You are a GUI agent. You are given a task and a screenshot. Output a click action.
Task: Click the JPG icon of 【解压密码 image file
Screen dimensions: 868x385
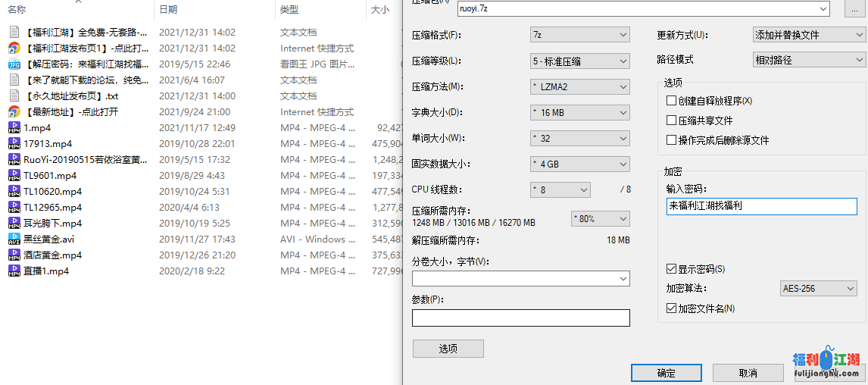[14, 64]
